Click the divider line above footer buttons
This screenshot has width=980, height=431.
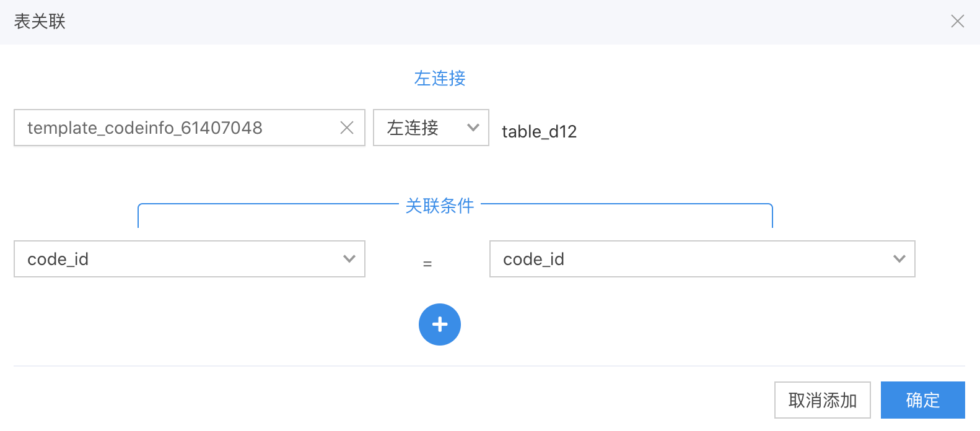pyautogui.click(x=489, y=366)
